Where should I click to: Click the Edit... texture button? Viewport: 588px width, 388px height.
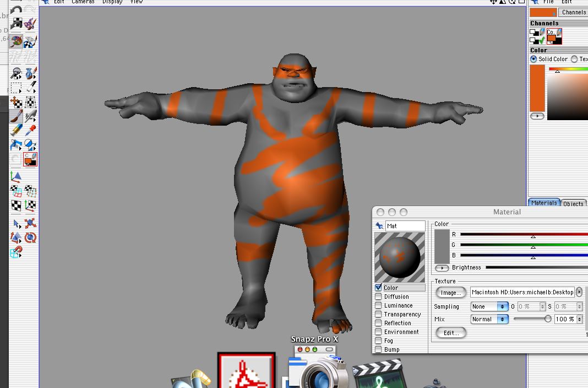coord(451,332)
